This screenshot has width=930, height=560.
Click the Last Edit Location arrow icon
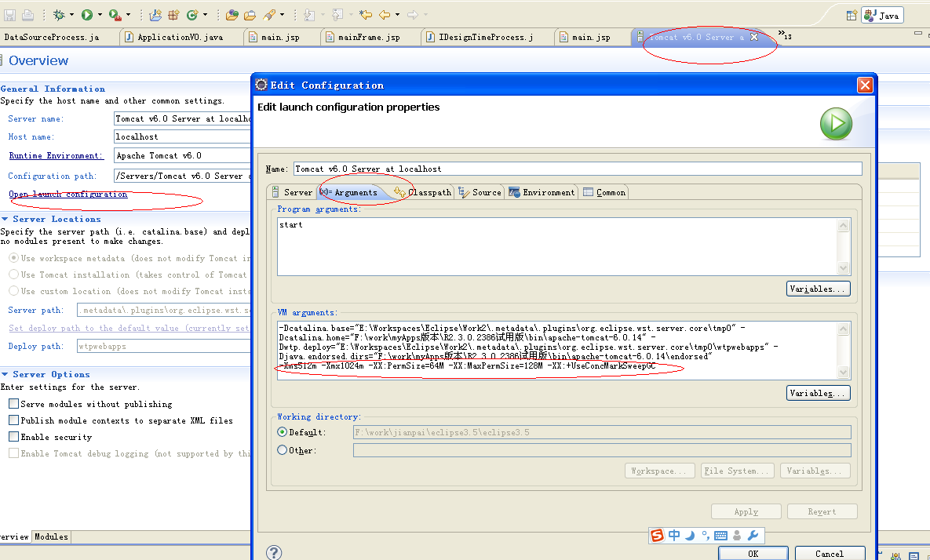pyautogui.click(x=366, y=15)
